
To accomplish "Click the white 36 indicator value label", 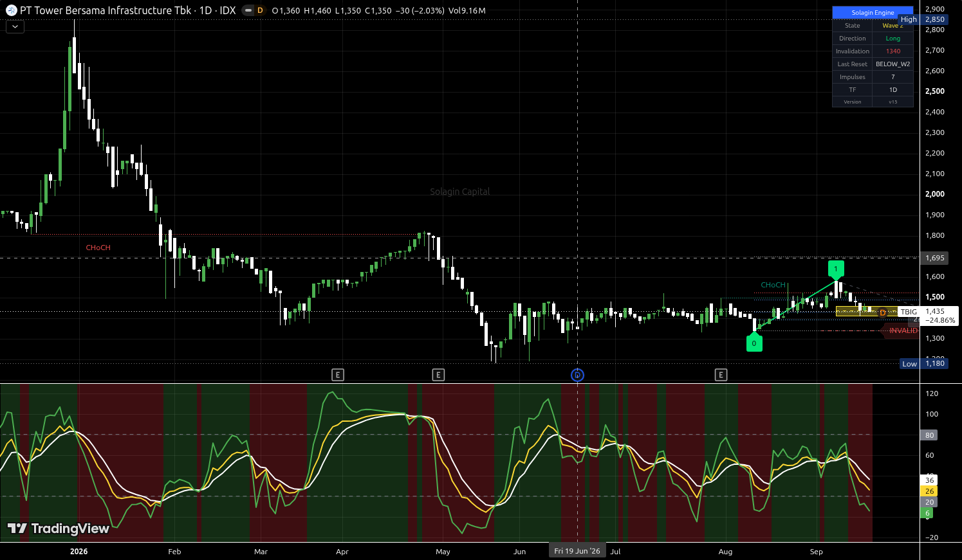I will pos(929,480).
